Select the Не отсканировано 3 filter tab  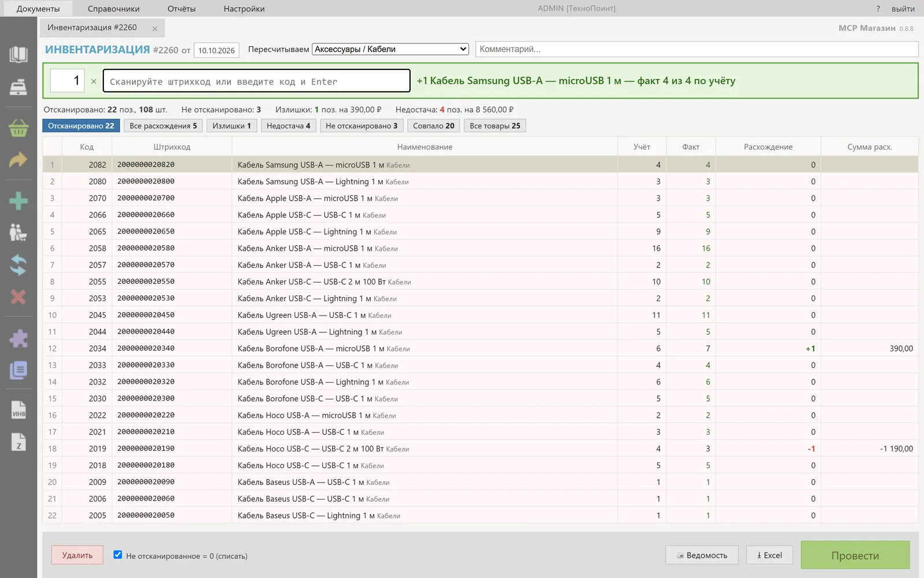point(362,126)
